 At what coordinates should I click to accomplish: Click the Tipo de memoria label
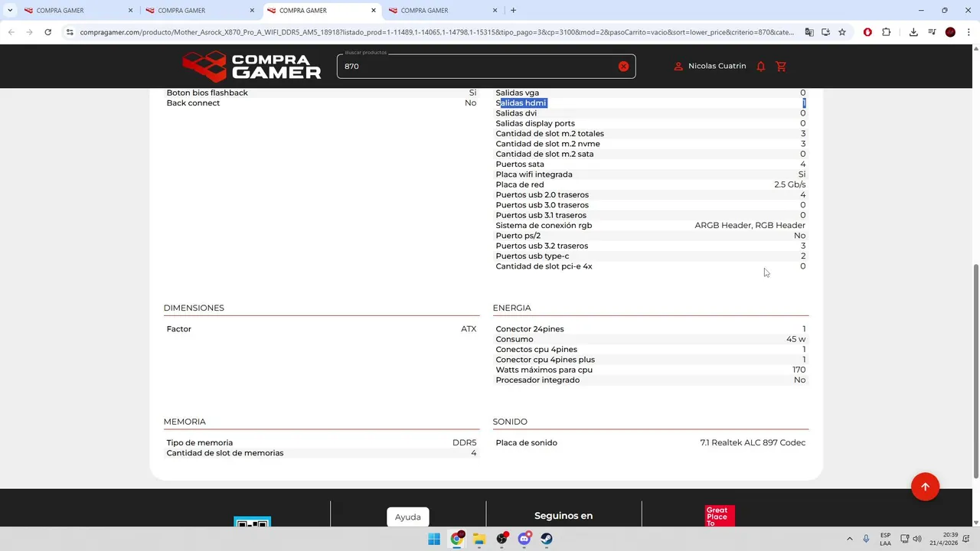200,442
